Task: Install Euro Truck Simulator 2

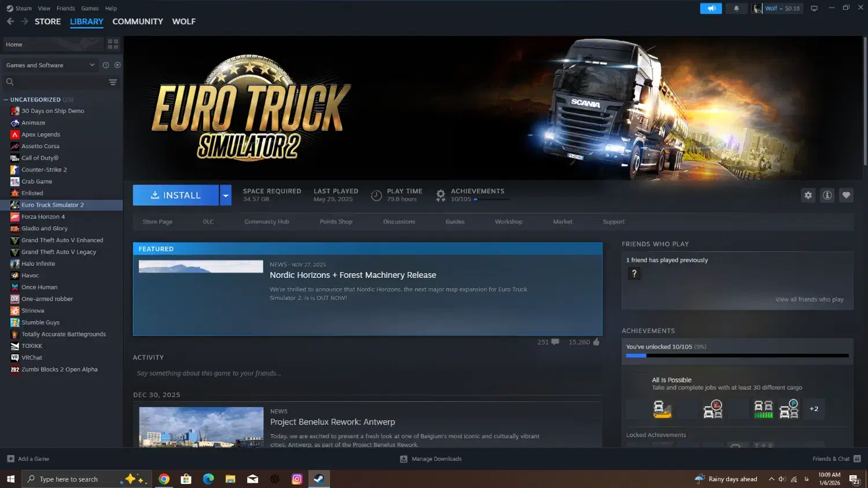Action: [176, 196]
